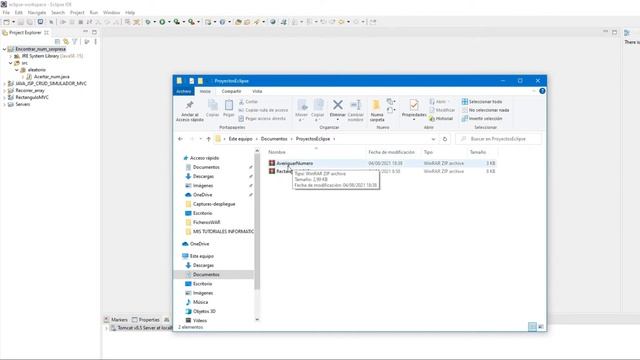
Task: Click filter funnel icon in Project Explorer
Action: point(75,42)
